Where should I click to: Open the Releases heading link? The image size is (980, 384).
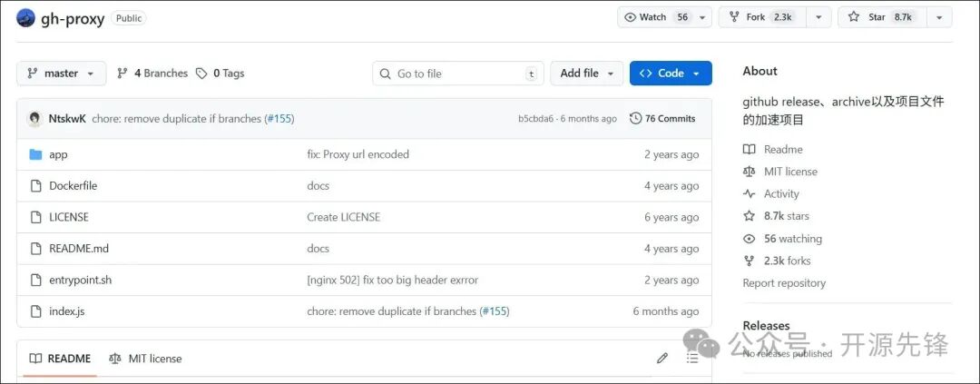[x=766, y=325]
